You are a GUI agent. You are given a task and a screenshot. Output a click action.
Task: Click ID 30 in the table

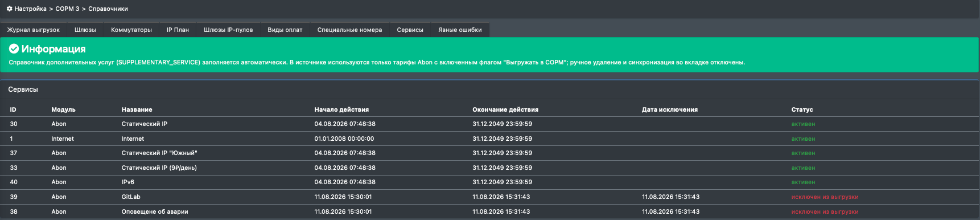[14, 124]
